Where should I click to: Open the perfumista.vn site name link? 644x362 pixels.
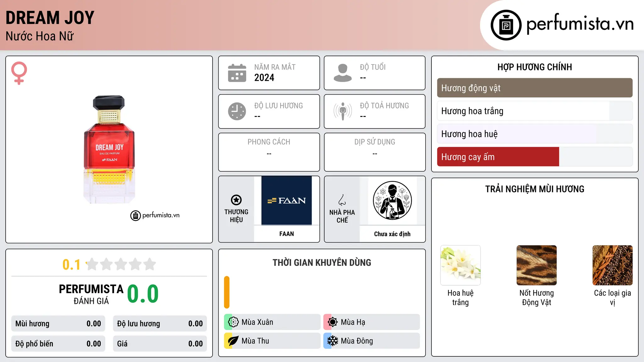(580, 24)
